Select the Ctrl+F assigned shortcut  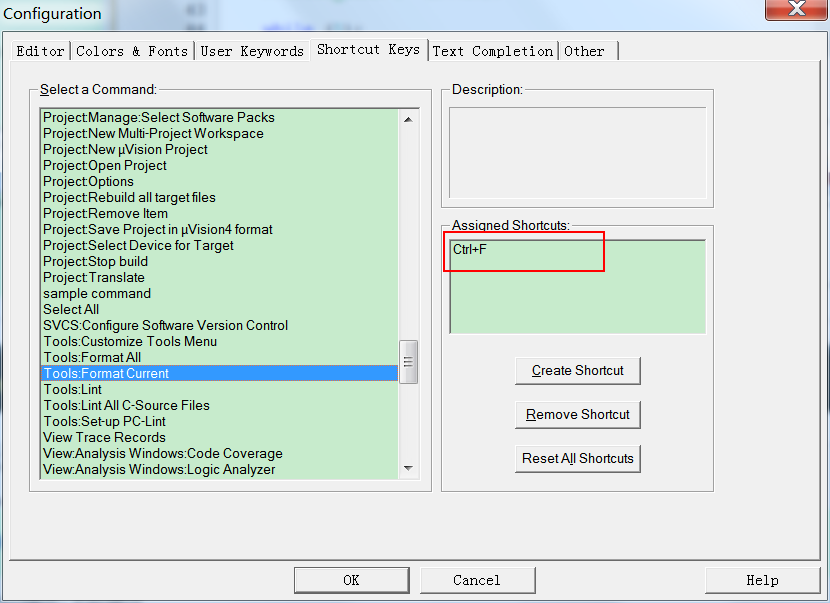click(470, 250)
